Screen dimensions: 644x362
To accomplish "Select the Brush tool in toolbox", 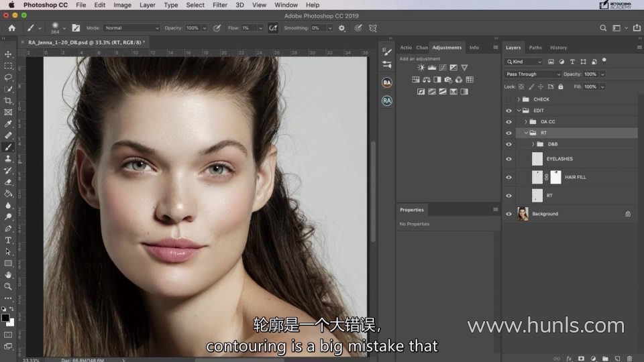I will pos(8,147).
